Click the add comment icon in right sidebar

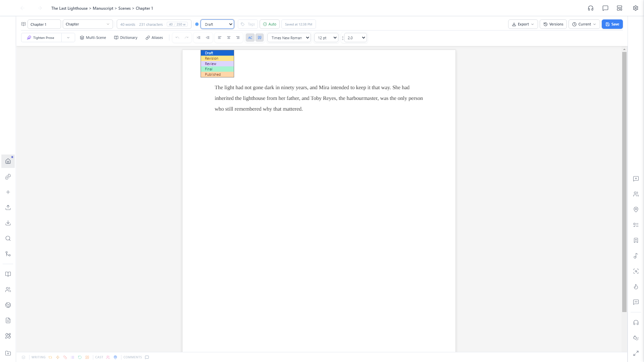[636, 179]
